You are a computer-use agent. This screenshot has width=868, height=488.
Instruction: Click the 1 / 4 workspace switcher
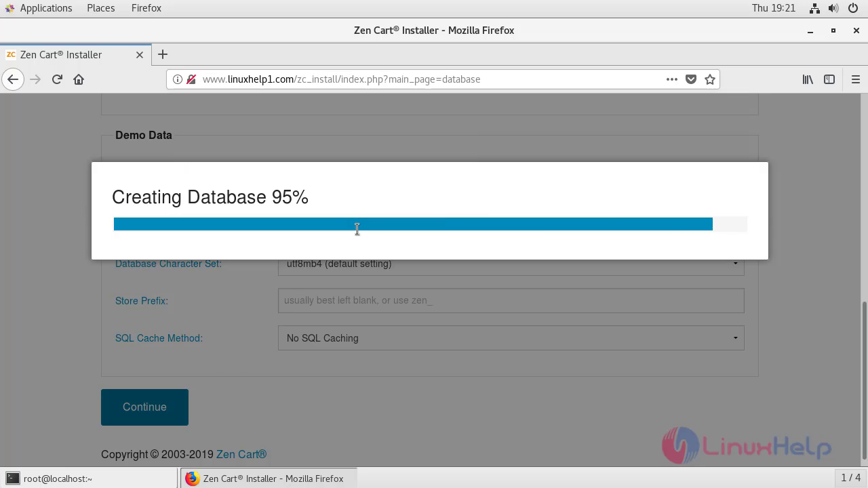coord(850,479)
